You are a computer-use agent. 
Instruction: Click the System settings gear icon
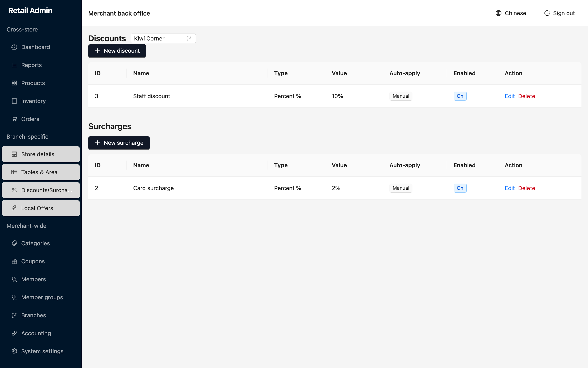pyautogui.click(x=14, y=351)
